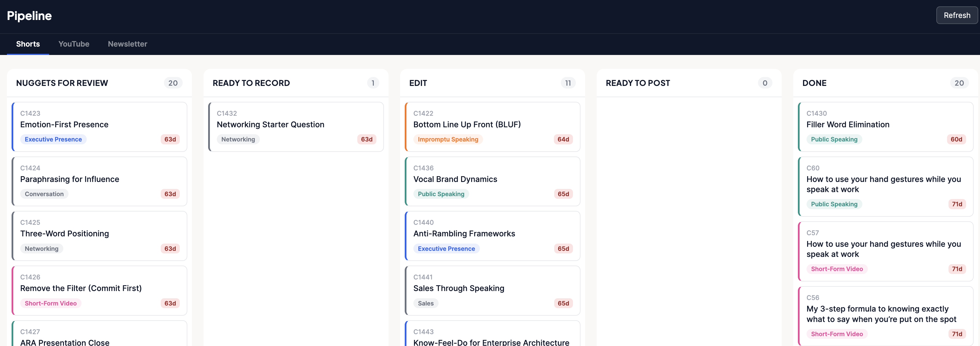Open card C1423 Emotion-First Presence

[x=99, y=127]
